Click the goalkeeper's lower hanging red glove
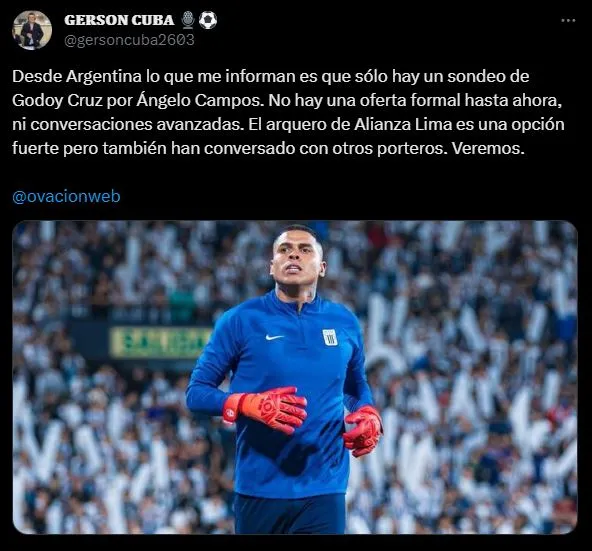 pos(363,431)
